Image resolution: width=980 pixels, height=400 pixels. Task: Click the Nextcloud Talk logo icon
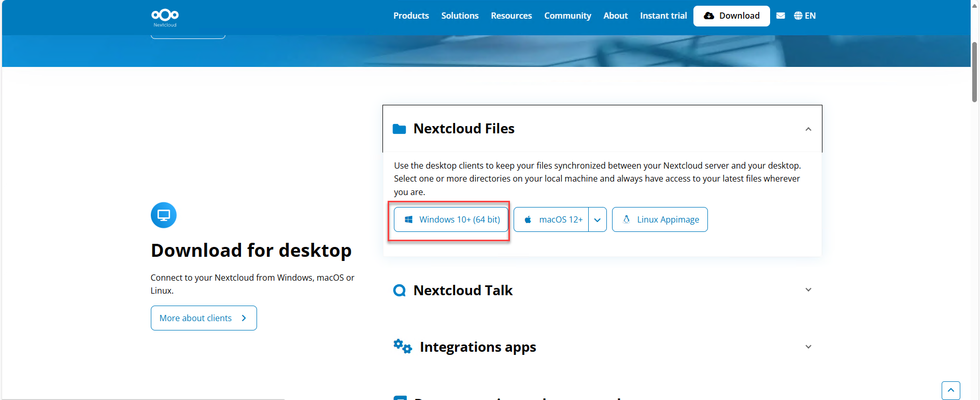click(x=399, y=291)
